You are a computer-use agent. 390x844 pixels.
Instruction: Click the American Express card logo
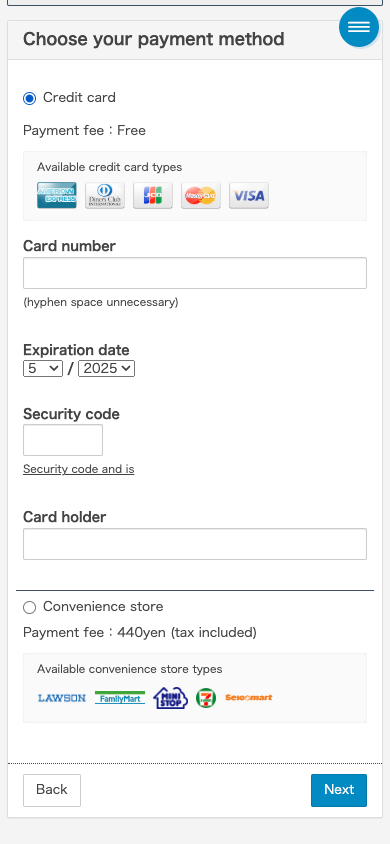(x=56, y=195)
